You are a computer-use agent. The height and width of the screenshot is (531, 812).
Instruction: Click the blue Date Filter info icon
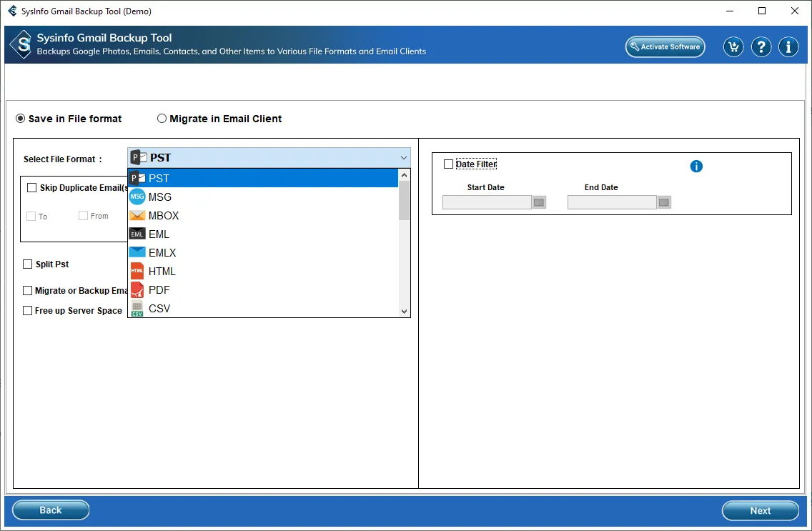pyautogui.click(x=696, y=167)
